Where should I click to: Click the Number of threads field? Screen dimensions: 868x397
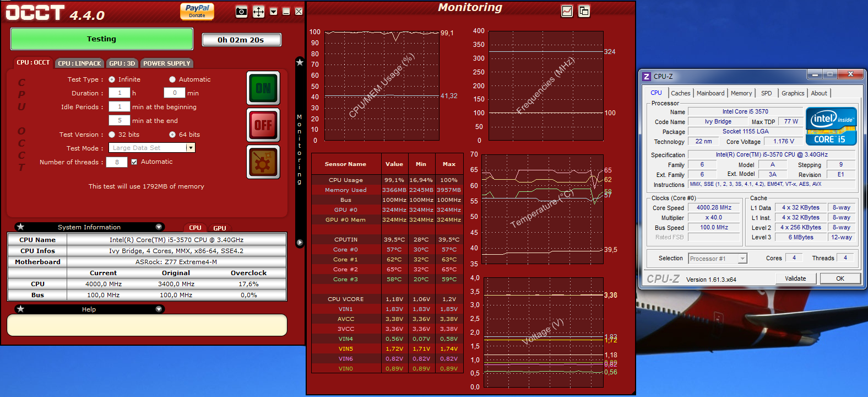117,162
